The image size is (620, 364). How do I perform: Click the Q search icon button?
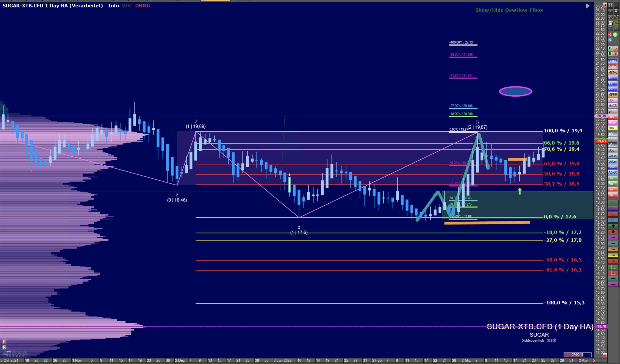pos(616,11)
